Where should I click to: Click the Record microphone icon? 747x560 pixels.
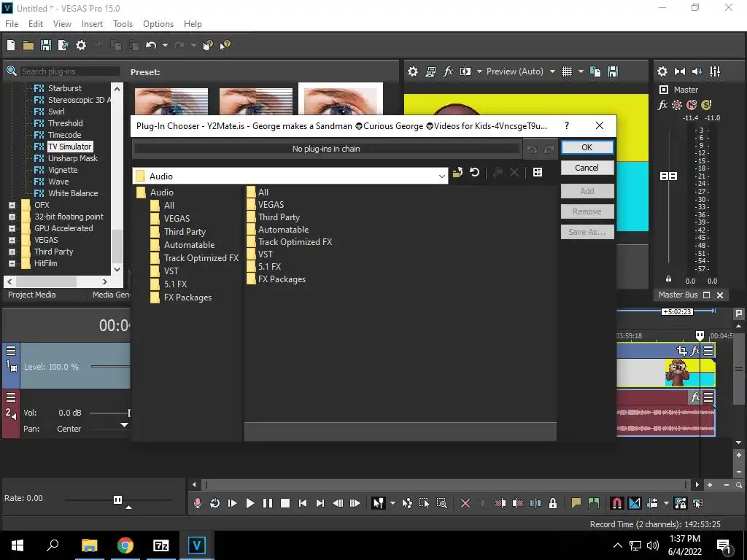pyautogui.click(x=197, y=503)
